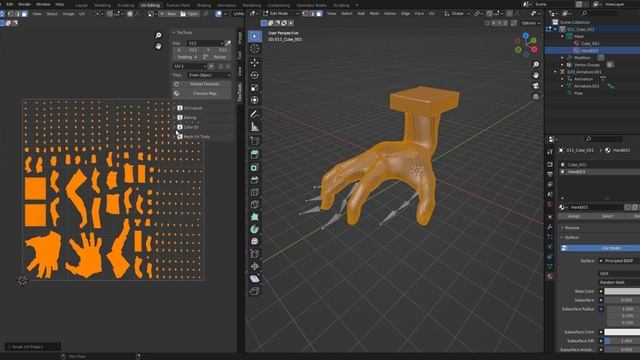Click the Assign material button

[574, 216]
